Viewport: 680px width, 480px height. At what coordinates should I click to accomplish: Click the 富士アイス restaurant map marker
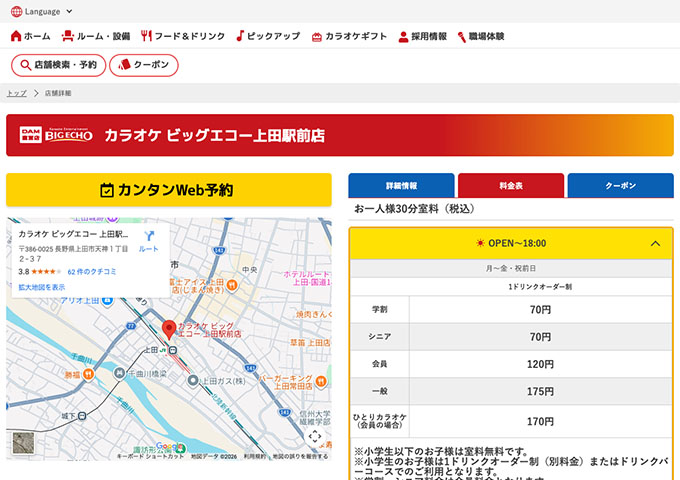click(232, 285)
